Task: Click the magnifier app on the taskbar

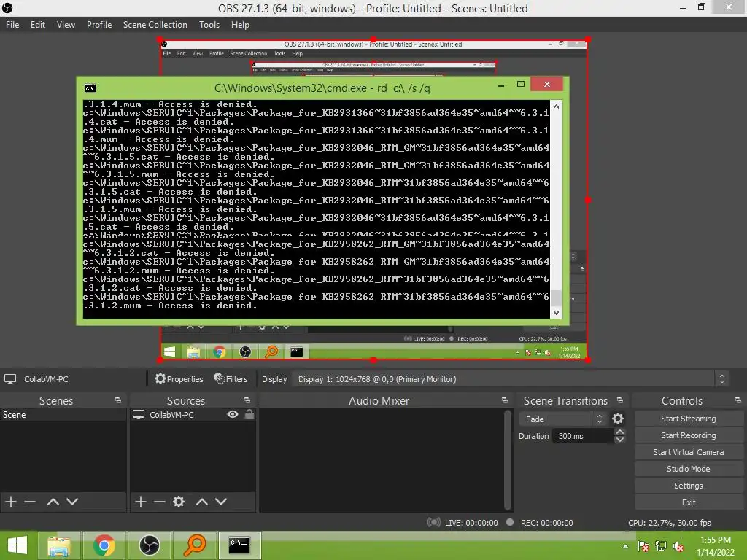Action: point(194,545)
